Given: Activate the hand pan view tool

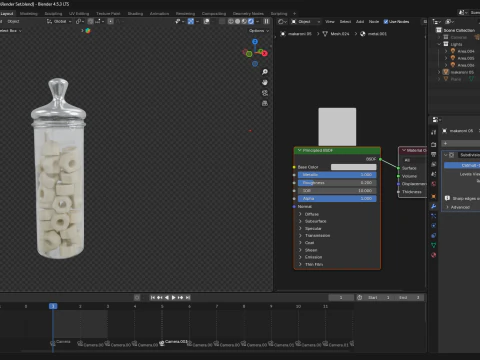Looking at the screenshot, I should [265, 82].
